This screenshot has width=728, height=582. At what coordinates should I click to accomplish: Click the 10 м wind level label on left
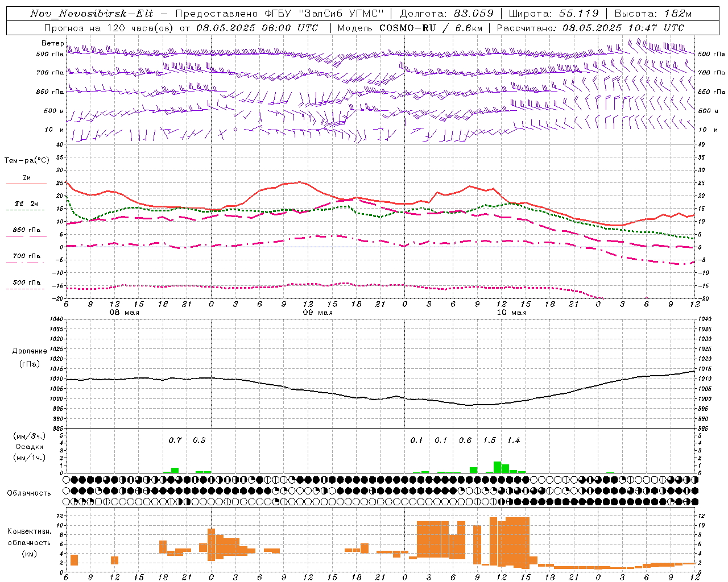tap(55, 130)
